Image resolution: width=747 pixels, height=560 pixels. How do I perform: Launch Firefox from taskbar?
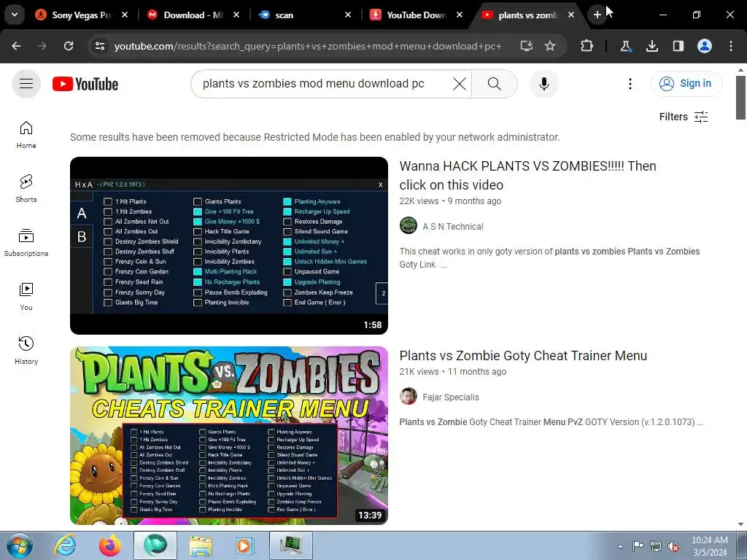coord(109,545)
